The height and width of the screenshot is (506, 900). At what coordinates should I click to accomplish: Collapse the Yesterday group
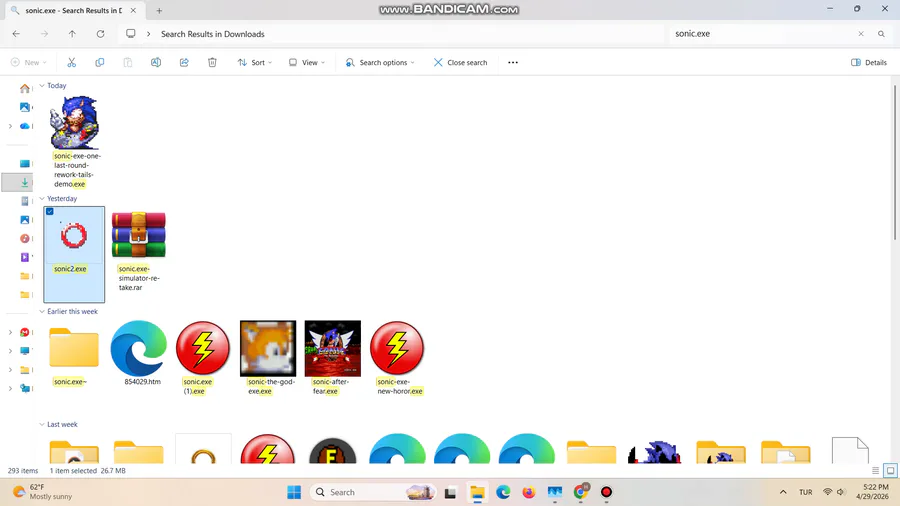[42, 198]
